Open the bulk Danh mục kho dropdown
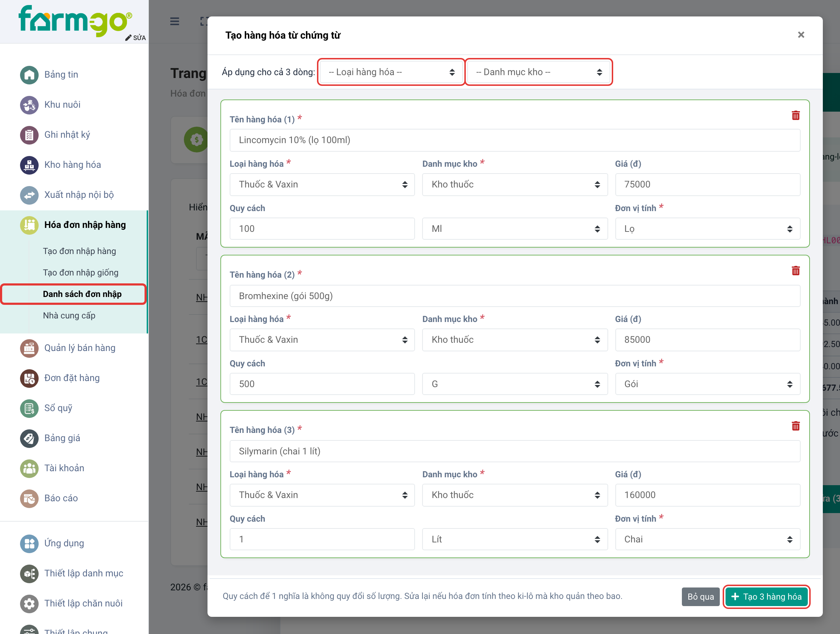 click(538, 72)
